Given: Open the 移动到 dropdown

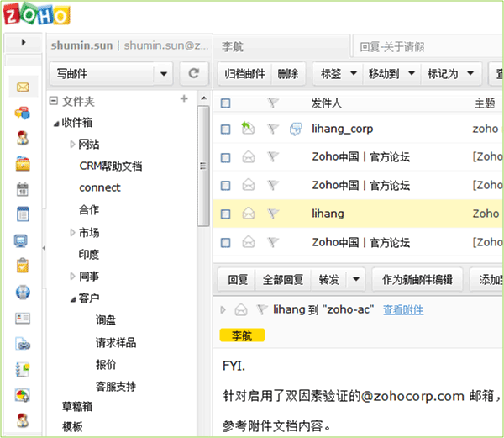Looking at the screenshot, I should tap(391, 74).
